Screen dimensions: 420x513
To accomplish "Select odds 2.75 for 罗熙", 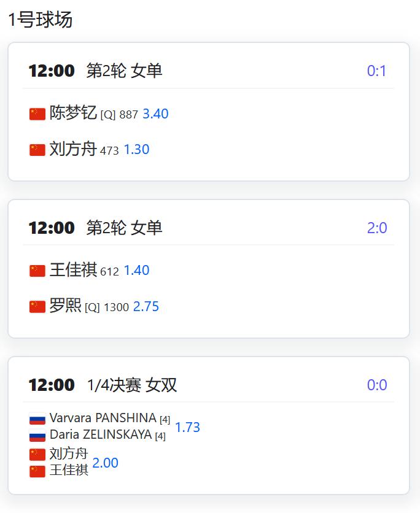I will pyautogui.click(x=146, y=307).
